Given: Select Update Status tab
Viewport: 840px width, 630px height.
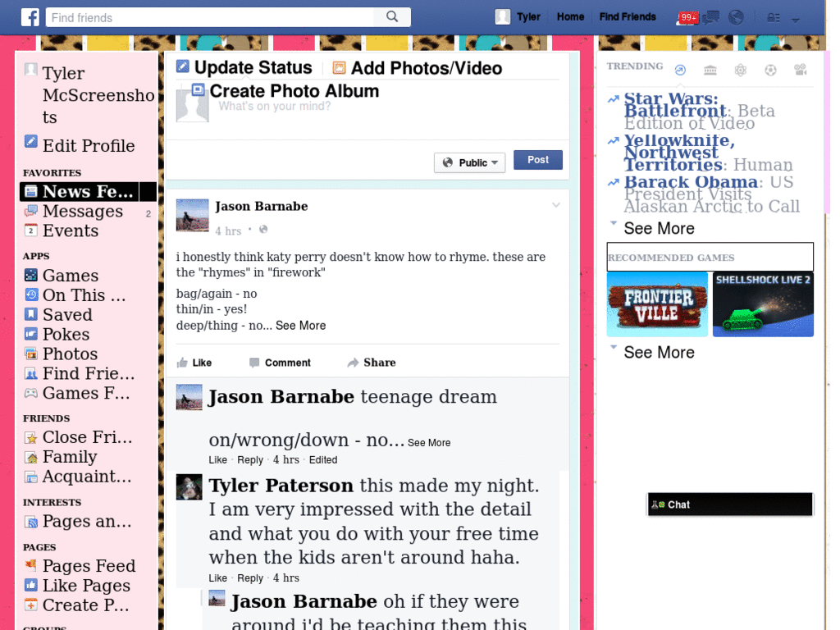Looking at the screenshot, I should click(244, 67).
